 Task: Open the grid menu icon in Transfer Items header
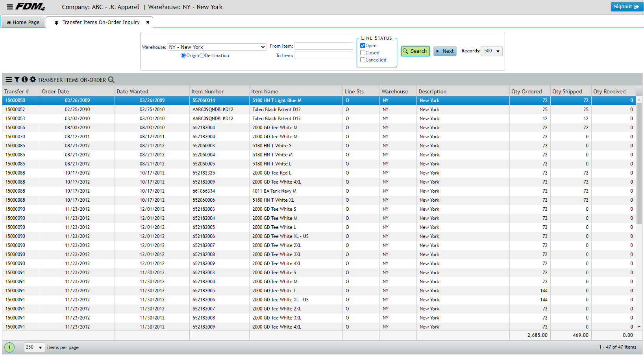point(9,80)
